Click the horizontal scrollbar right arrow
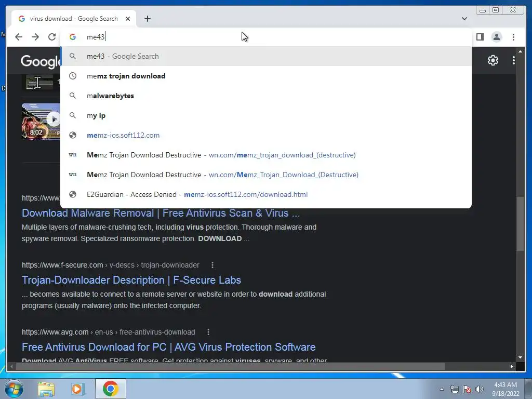The width and height of the screenshot is (532, 399). (x=512, y=366)
